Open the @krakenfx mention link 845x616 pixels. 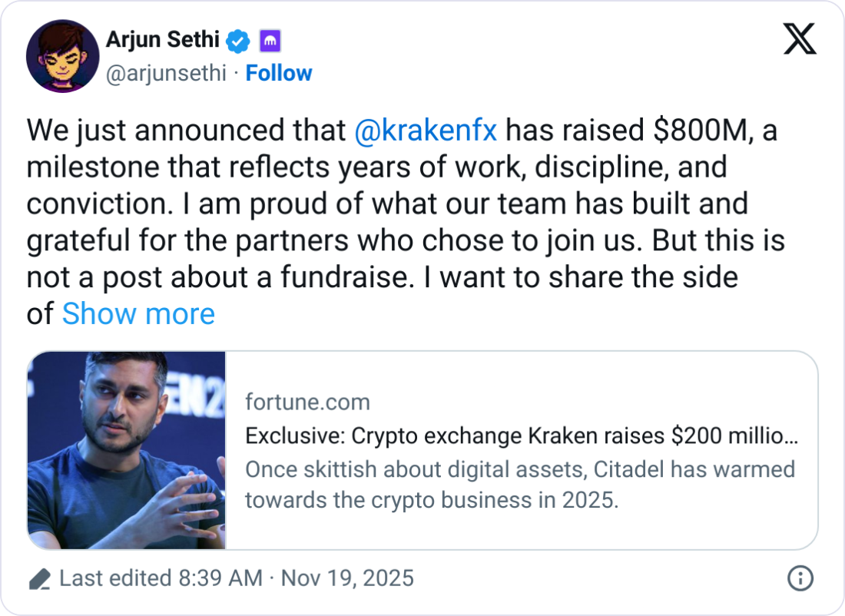pos(427,131)
